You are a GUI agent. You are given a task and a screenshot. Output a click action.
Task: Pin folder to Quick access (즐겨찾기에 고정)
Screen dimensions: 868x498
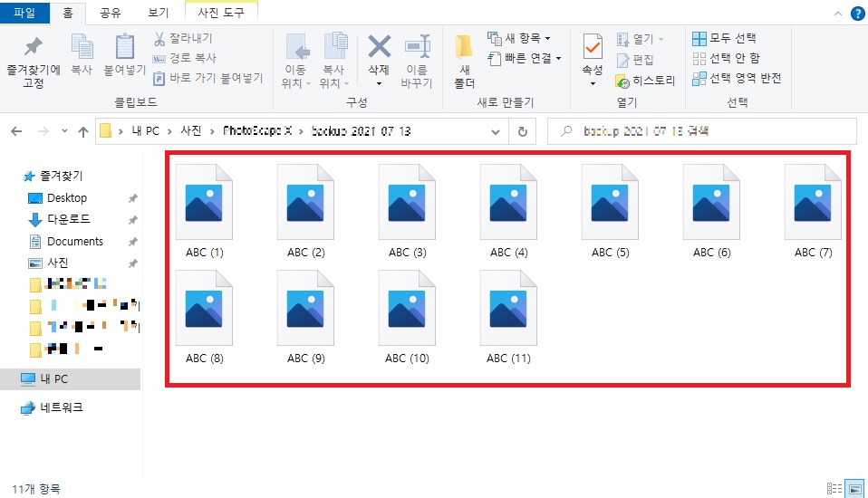point(34,62)
